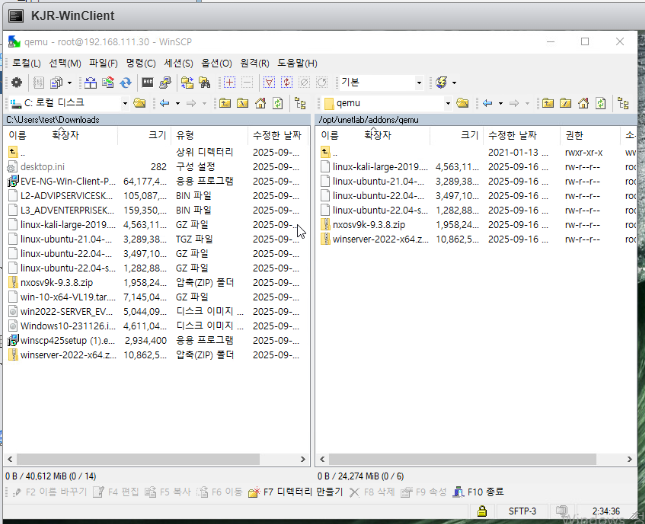Open the 도움말(H) menu

click(297, 63)
